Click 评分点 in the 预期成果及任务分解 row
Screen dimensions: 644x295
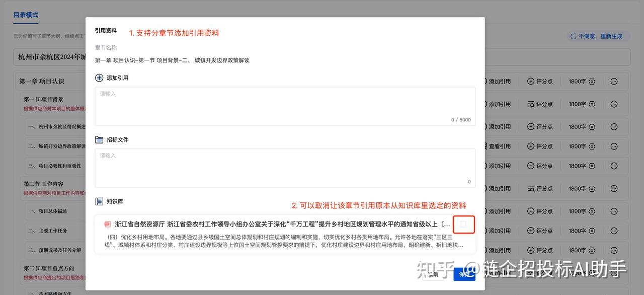pos(540,251)
